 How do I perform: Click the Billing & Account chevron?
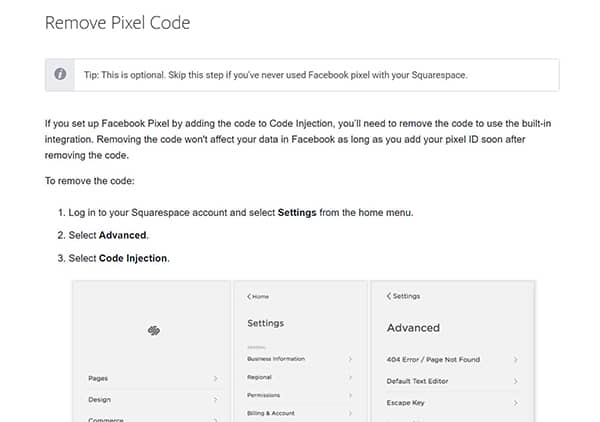350,413
